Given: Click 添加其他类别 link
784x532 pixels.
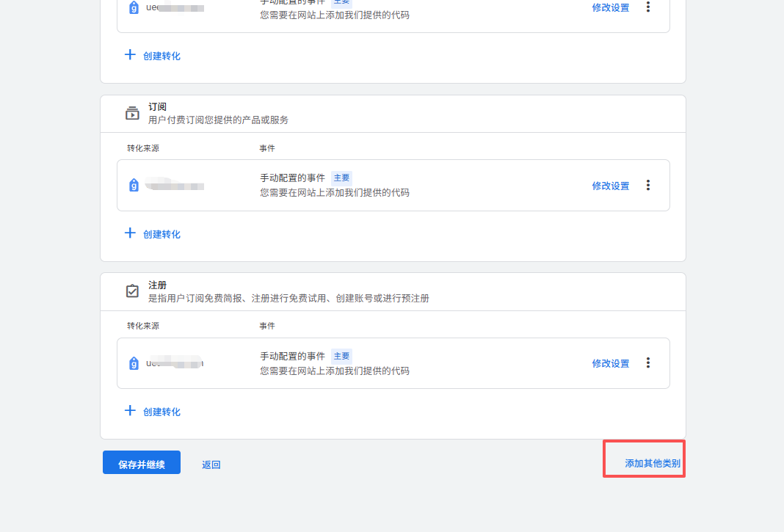Looking at the screenshot, I should tap(652, 463).
